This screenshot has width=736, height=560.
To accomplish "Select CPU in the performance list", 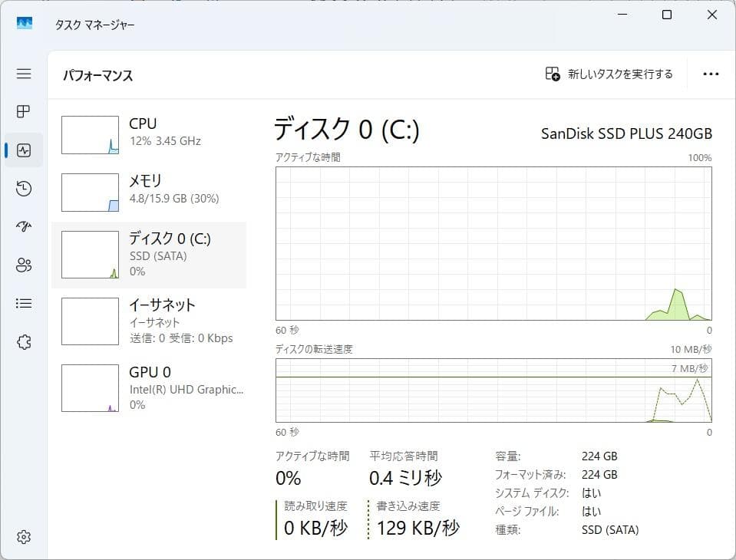I will pyautogui.click(x=150, y=132).
